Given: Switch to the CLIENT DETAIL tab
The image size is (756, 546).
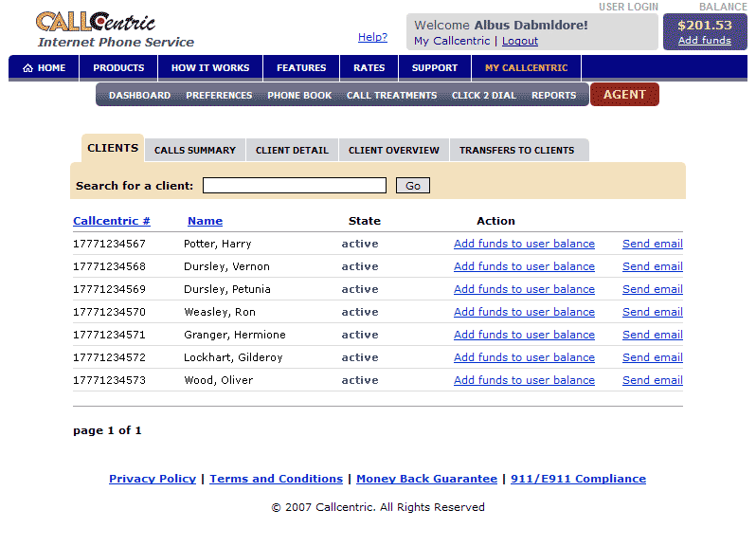Looking at the screenshot, I should 292,151.
